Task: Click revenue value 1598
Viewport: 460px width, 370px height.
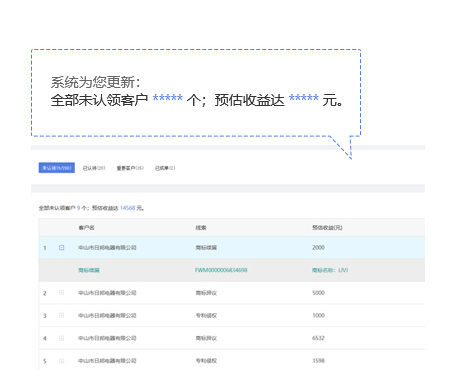Action: (318, 361)
